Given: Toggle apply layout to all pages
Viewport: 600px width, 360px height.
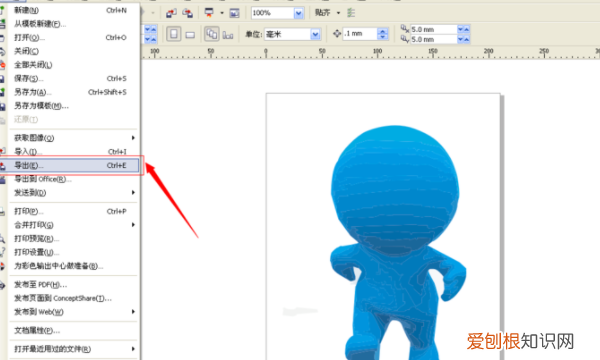Looking at the screenshot, I should pyautogui.click(x=212, y=34).
